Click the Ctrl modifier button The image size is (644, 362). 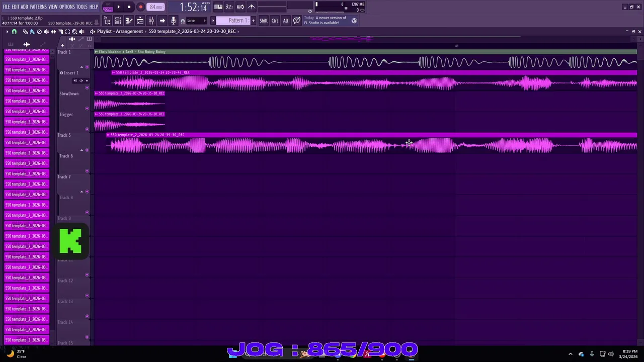[x=275, y=21]
